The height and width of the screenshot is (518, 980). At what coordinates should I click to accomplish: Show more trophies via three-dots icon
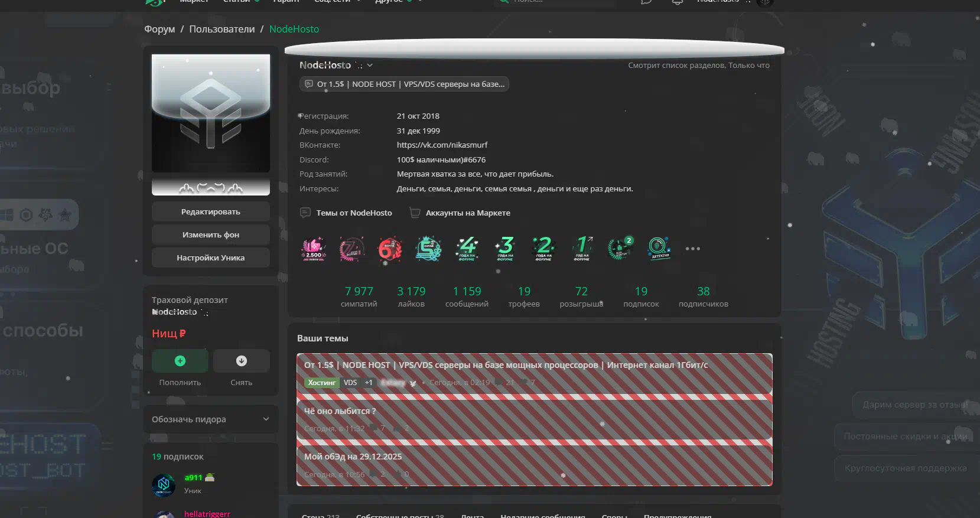point(692,249)
